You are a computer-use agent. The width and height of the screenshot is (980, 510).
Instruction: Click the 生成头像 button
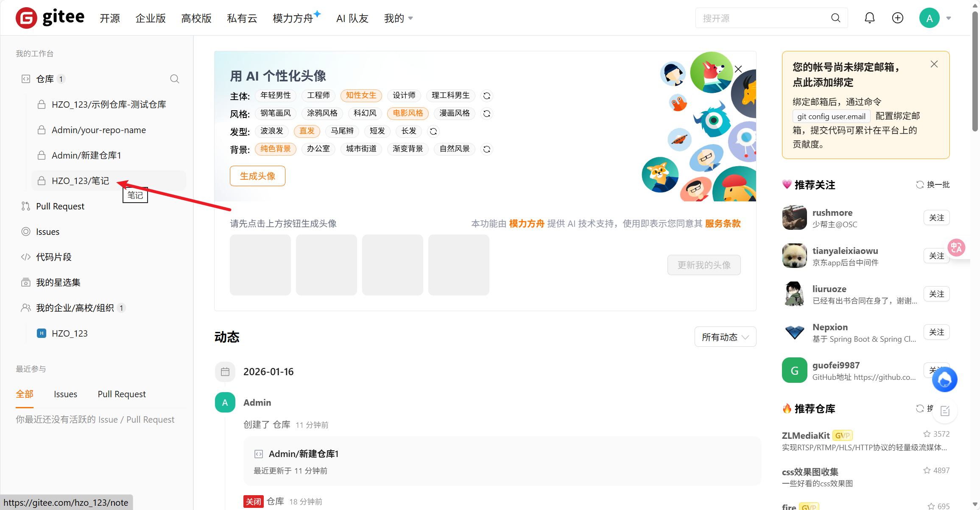(x=257, y=176)
